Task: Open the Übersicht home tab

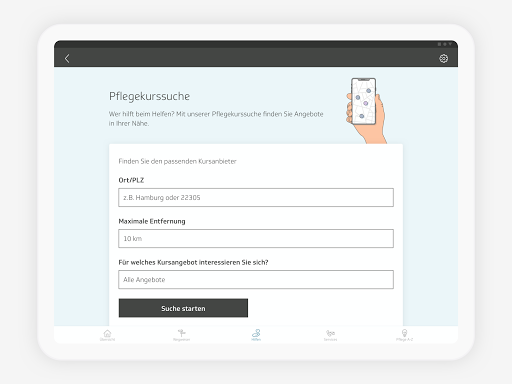Action: point(107,335)
